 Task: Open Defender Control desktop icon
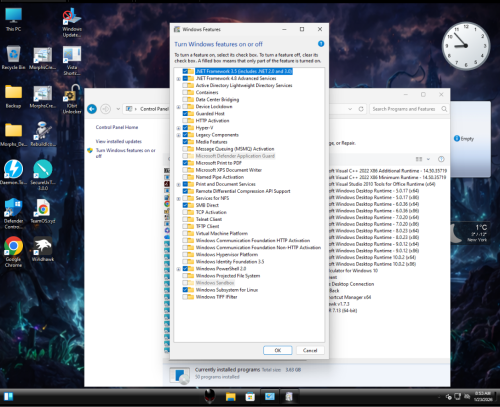coord(13,213)
